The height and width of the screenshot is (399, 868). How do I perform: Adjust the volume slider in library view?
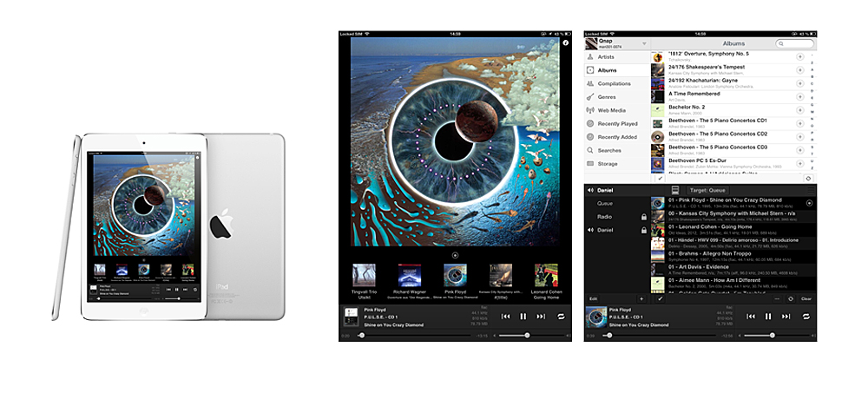(x=775, y=336)
